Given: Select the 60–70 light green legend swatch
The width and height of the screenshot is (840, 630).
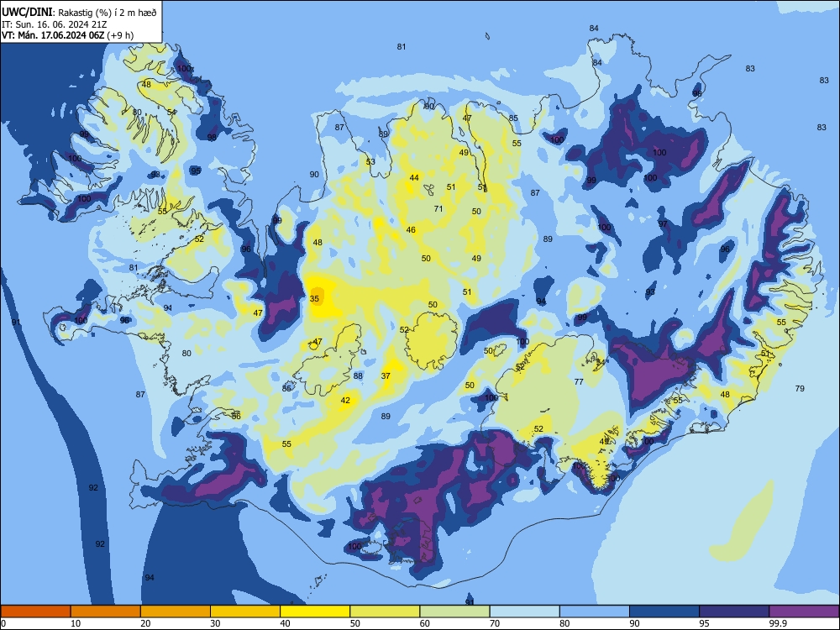Looking at the screenshot, I should click(x=454, y=612).
